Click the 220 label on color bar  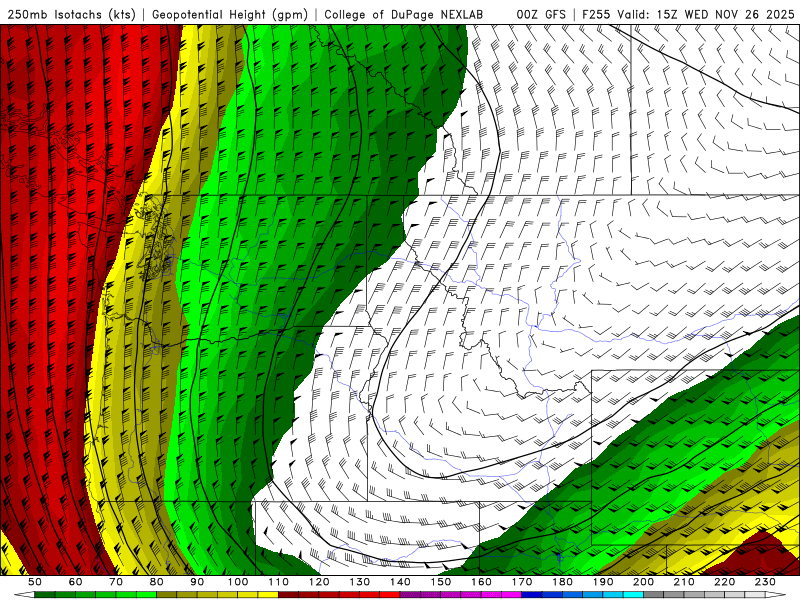coord(724,582)
